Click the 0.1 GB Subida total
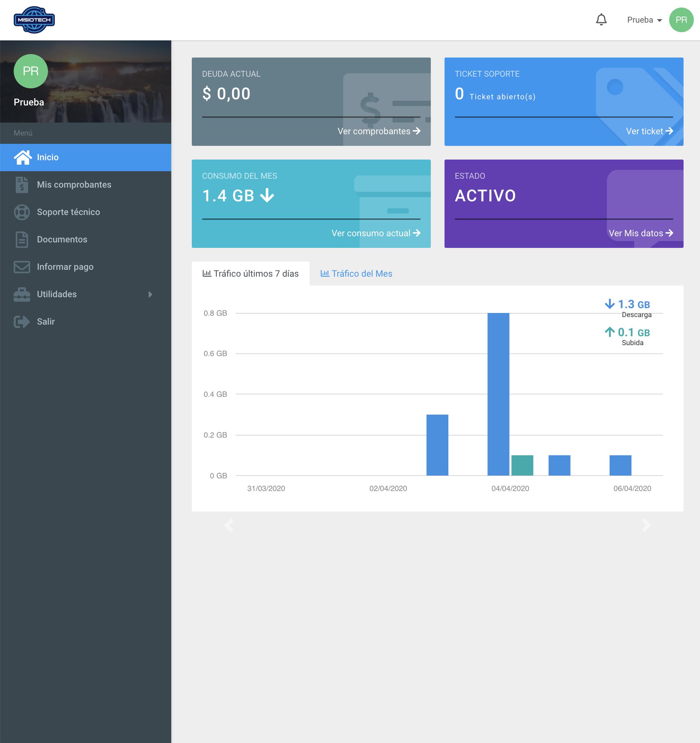 click(634, 332)
